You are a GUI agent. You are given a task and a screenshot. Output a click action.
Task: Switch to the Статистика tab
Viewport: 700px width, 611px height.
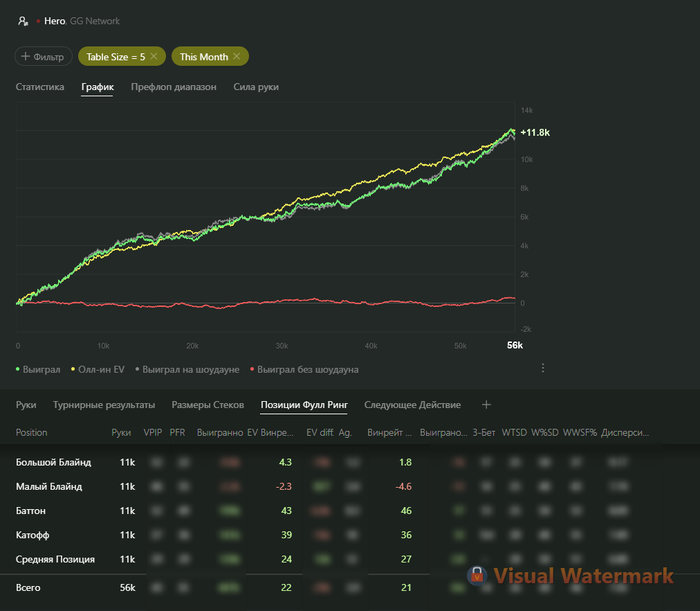40,87
